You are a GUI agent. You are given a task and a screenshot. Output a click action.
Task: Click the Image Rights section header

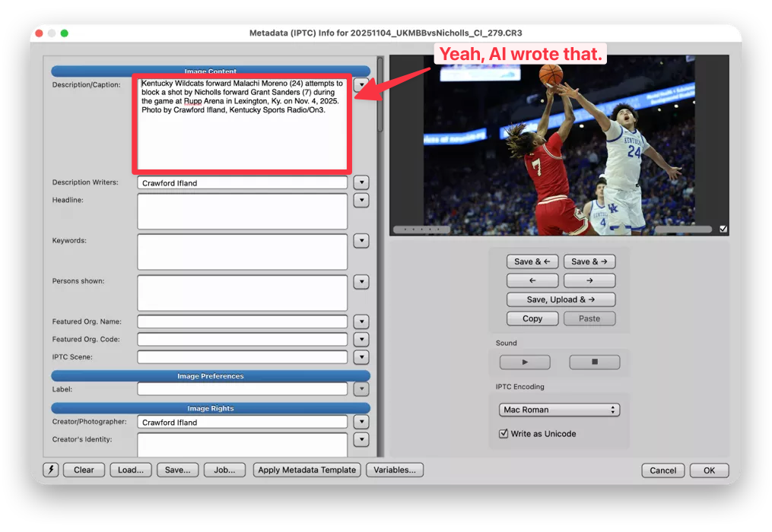coord(211,407)
